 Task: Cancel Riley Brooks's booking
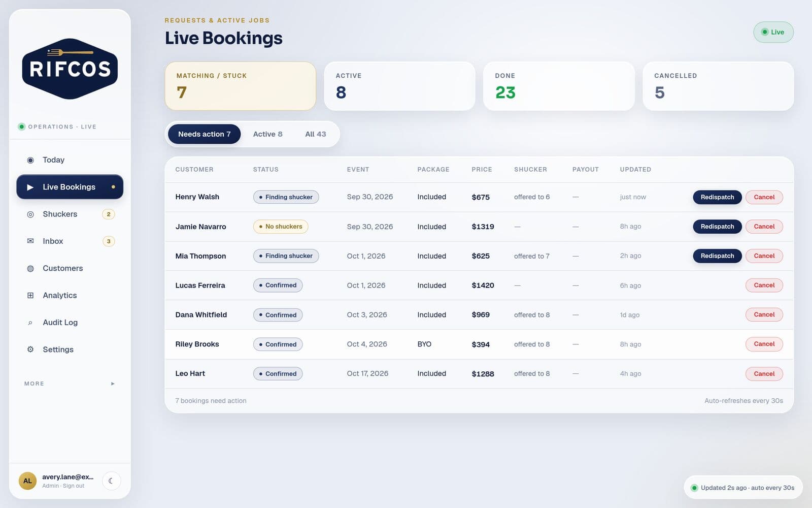point(764,344)
